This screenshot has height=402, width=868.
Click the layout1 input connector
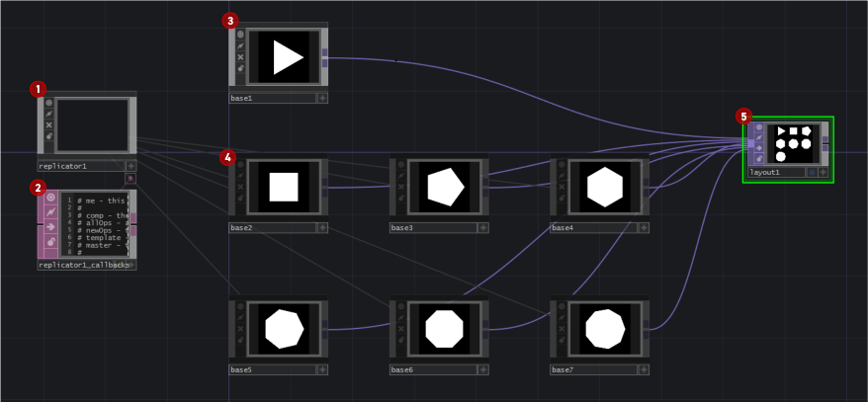tap(750, 144)
